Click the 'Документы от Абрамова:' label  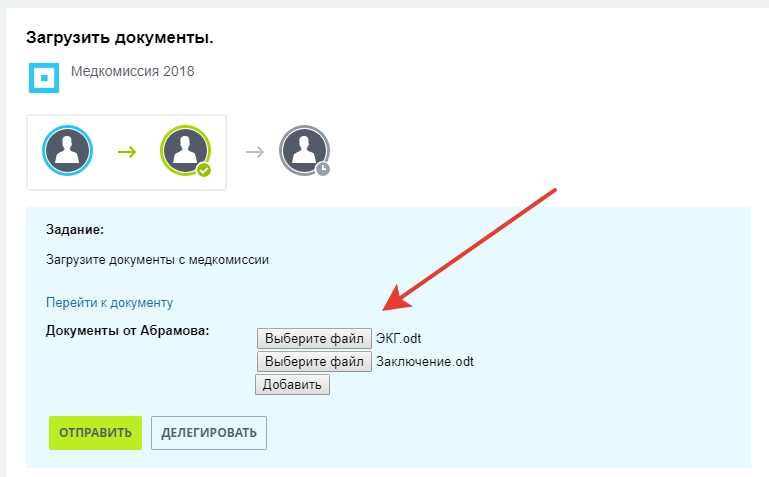click(x=128, y=331)
